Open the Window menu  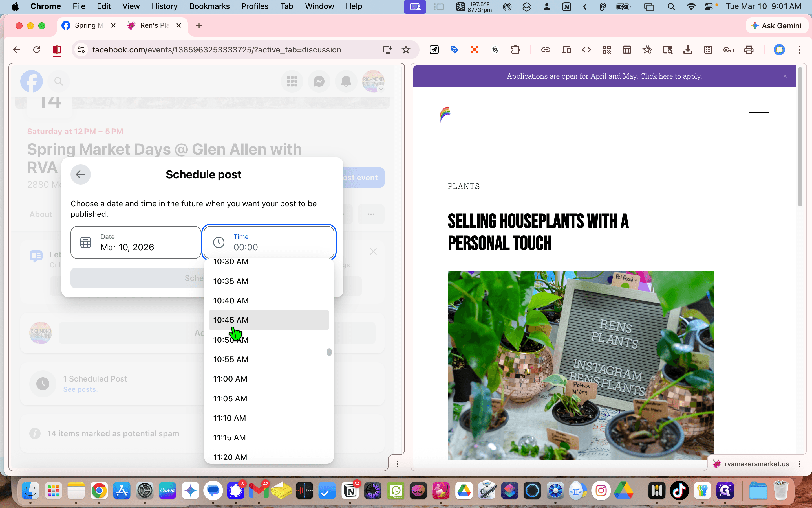pyautogui.click(x=319, y=6)
